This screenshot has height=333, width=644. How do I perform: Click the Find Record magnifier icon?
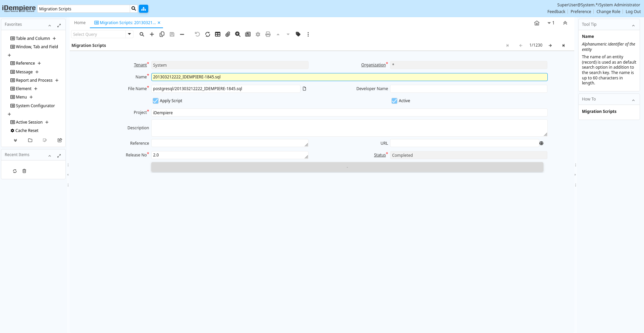[142, 34]
